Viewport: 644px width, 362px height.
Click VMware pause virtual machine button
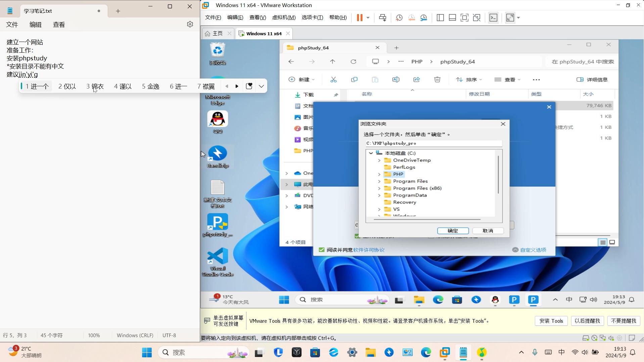click(360, 17)
